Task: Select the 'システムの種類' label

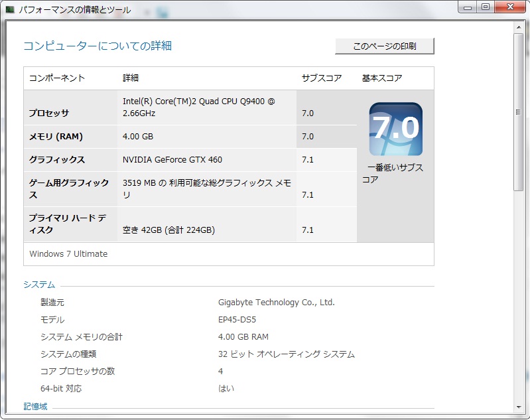Action: coord(68,354)
